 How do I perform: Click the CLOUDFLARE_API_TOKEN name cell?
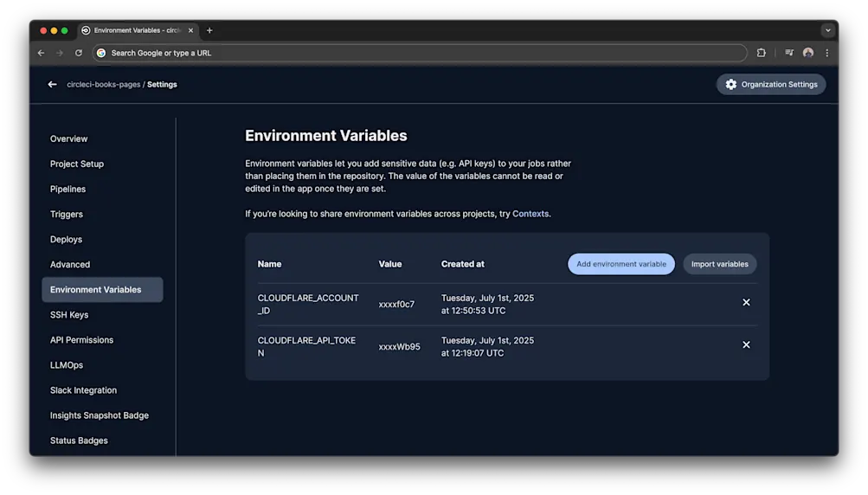pyautogui.click(x=306, y=347)
